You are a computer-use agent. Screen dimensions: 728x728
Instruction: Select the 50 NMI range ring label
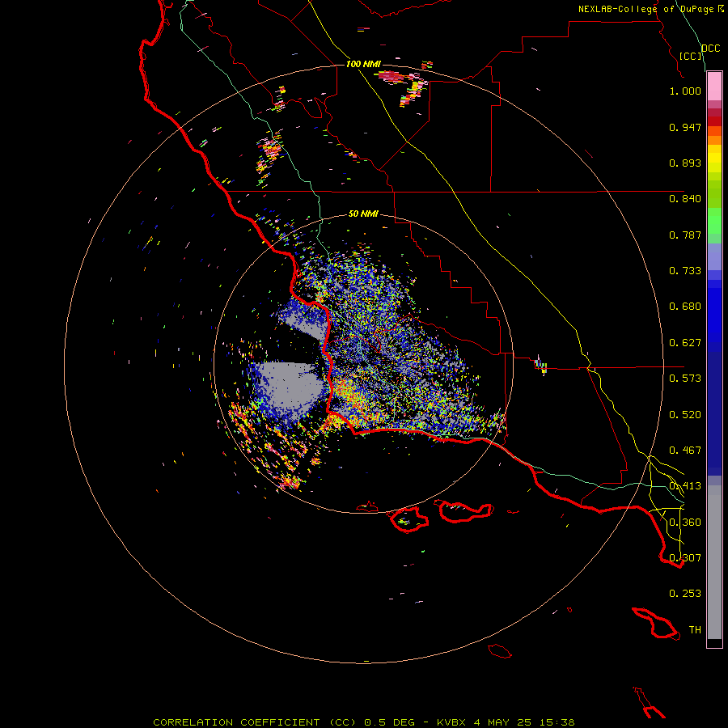click(363, 214)
